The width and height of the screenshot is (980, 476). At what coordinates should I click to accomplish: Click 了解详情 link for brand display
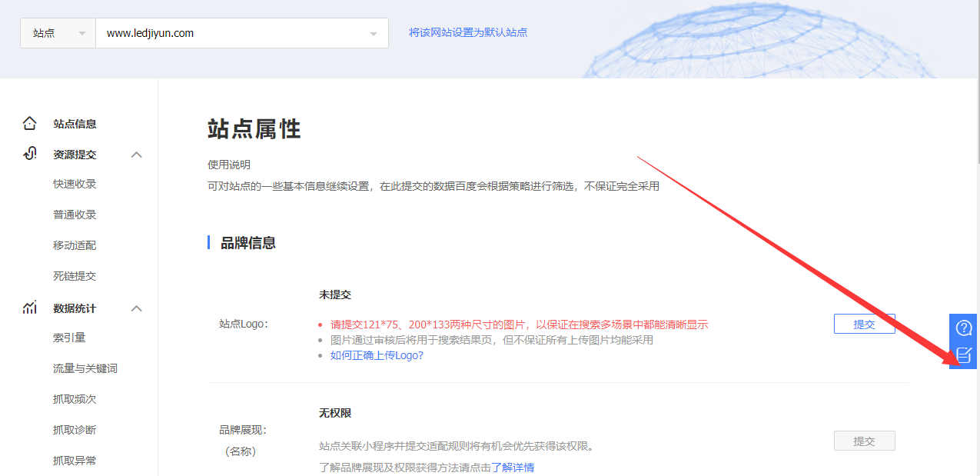click(513, 467)
